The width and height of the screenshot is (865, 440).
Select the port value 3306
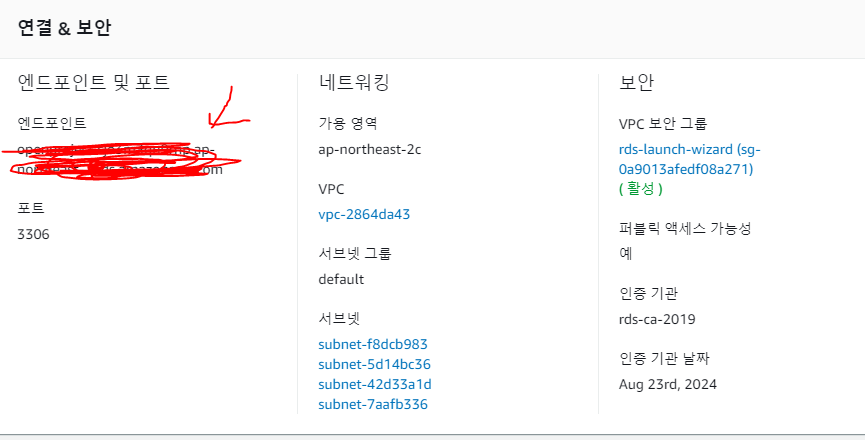point(34,234)
